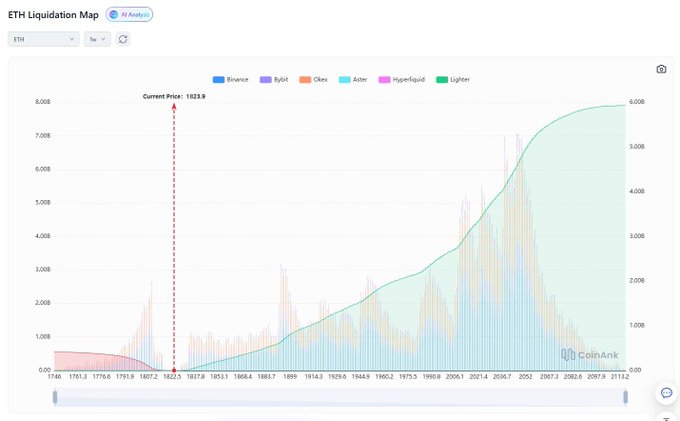The width and height of the screenshot is (680, 421).
Task: Save chart as image via camera icon
Action: [x=661, y=69]
